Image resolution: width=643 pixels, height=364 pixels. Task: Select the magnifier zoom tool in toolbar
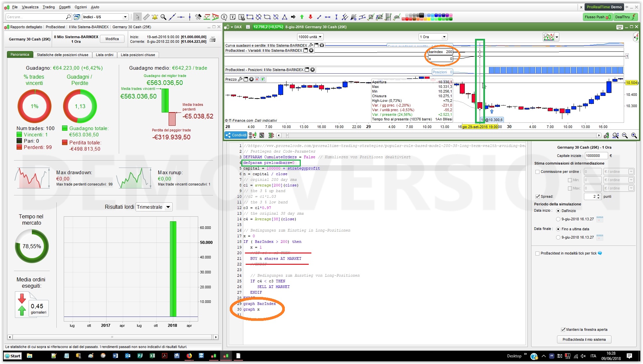(x=163, y=17)
